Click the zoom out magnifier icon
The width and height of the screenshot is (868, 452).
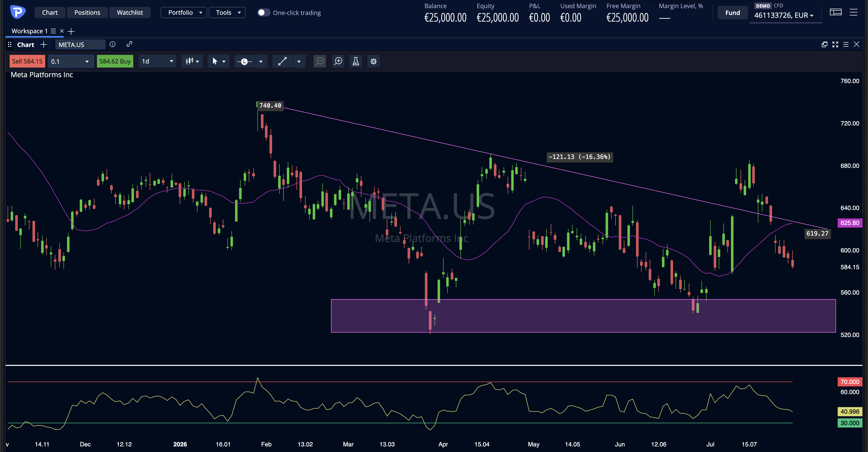click(320, 61)
